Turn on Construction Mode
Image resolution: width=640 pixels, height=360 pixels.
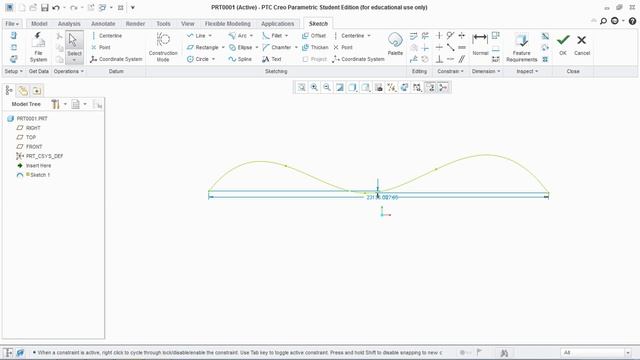pos(163,47)
